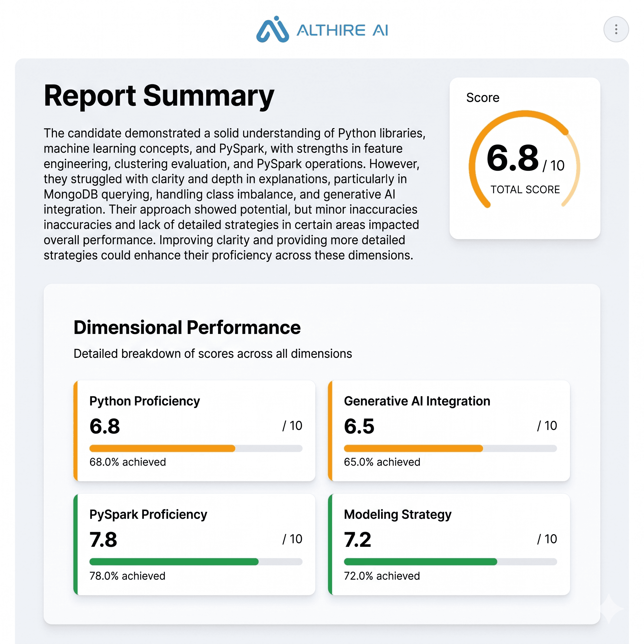Click '/ 10' on Generative AI Integration card

[x=547, y=426]
